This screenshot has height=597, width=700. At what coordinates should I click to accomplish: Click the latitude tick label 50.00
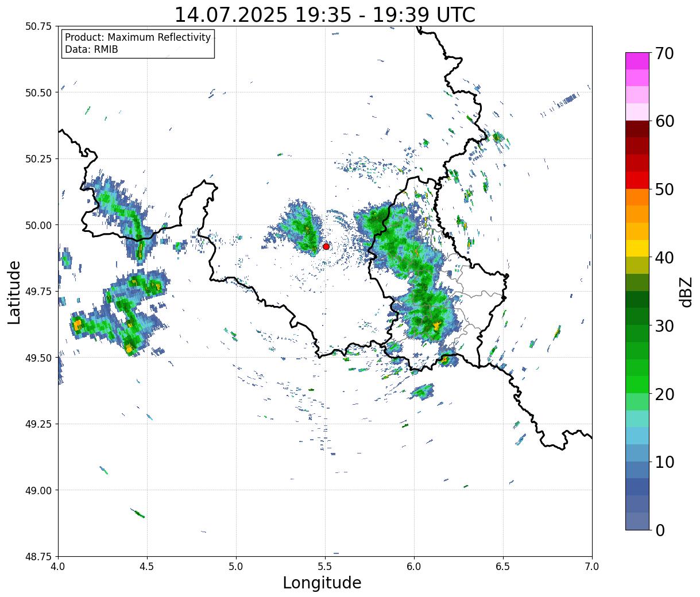pyautogui.click(x=38, y=225)
